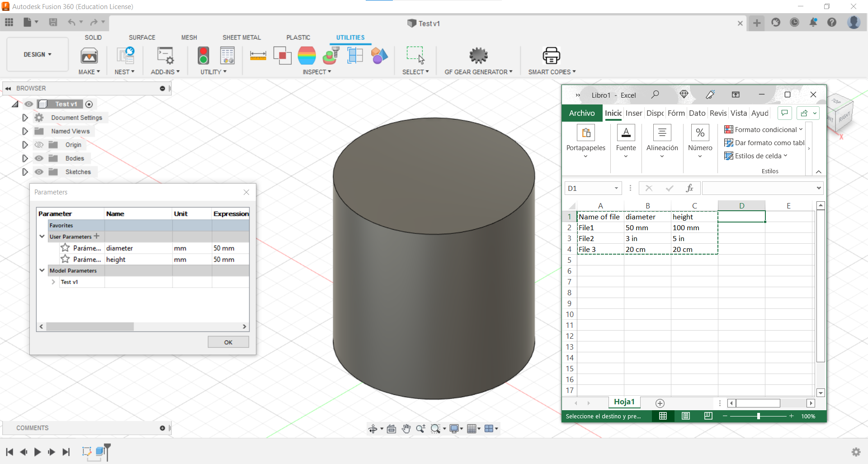Hide the Bodies folder visibility eye
This screenshot has height=464, width=868.
(39, 158)
